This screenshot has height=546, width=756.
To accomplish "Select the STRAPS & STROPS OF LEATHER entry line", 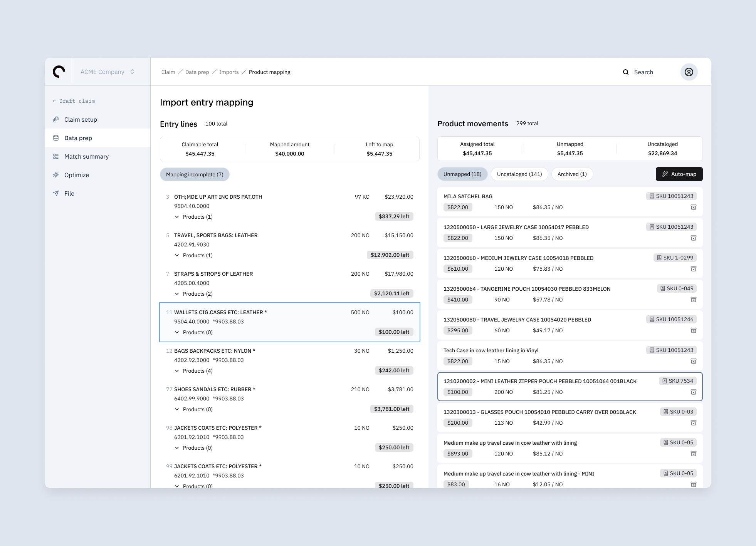I will click(x=213, y=274).
